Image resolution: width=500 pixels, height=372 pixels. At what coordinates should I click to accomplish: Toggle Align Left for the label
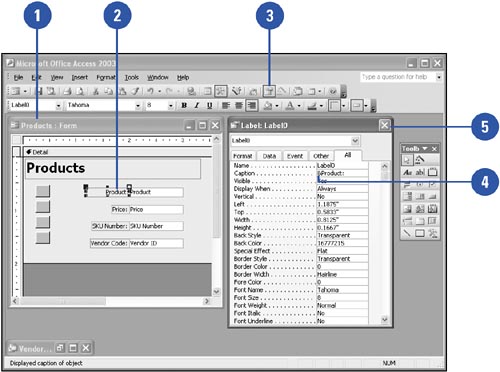pos(226,106)
